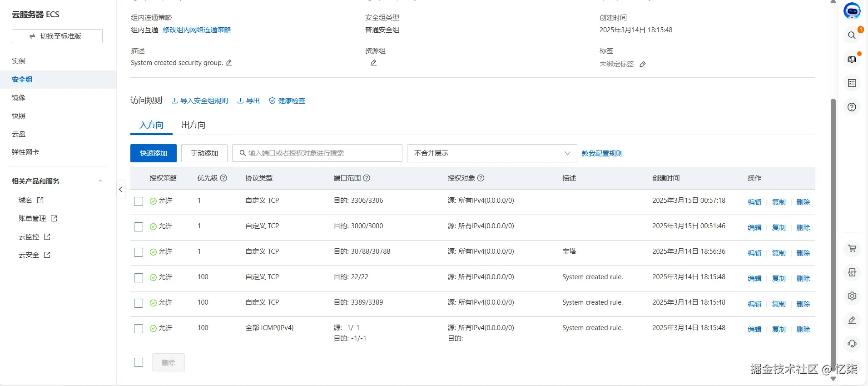This screenshot has height=386, width=868.
Task: Click the bottom batch 删除 button
Action: click(168, 362)
